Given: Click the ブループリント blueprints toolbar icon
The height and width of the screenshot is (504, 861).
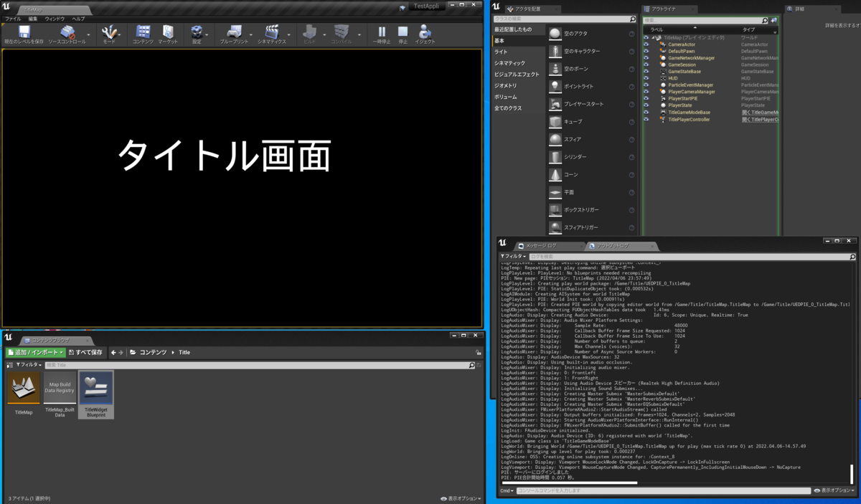Looking at the screenshot, I should coord(234,34).
